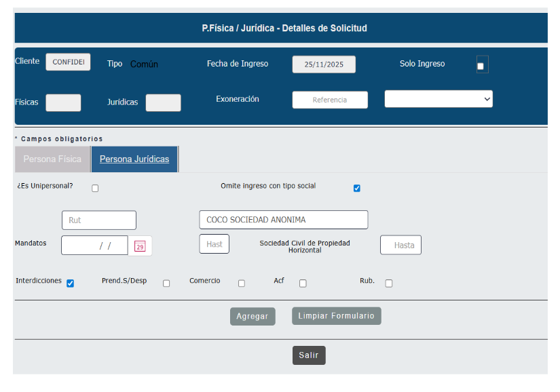Uncheck the Interdicciones checkbox
Screen dimensions: 560x392
(70, 283)
